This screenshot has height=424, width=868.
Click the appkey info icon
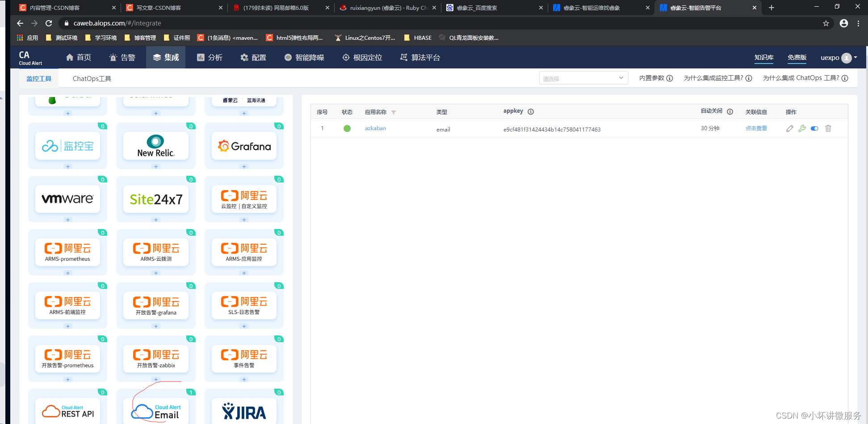531,112
